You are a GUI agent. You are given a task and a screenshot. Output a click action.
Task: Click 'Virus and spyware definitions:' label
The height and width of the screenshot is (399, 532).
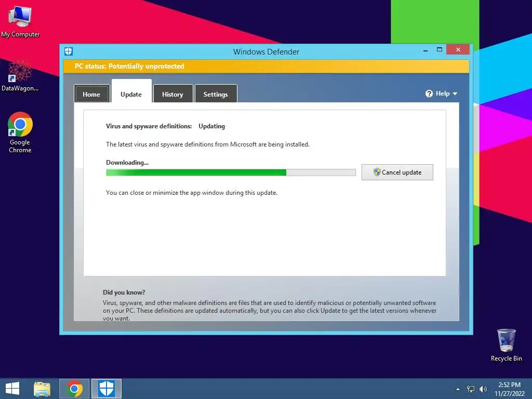(x=149, y=126)
